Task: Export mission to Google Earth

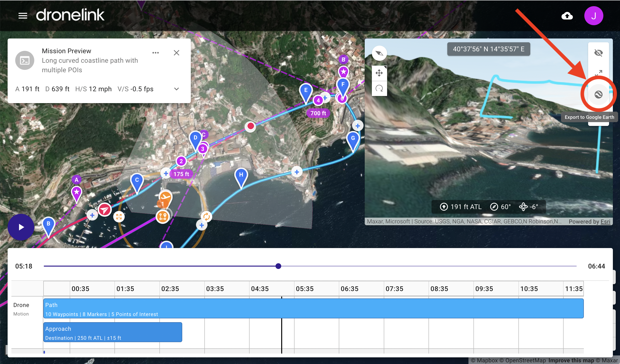Action: tap(598, 94)
